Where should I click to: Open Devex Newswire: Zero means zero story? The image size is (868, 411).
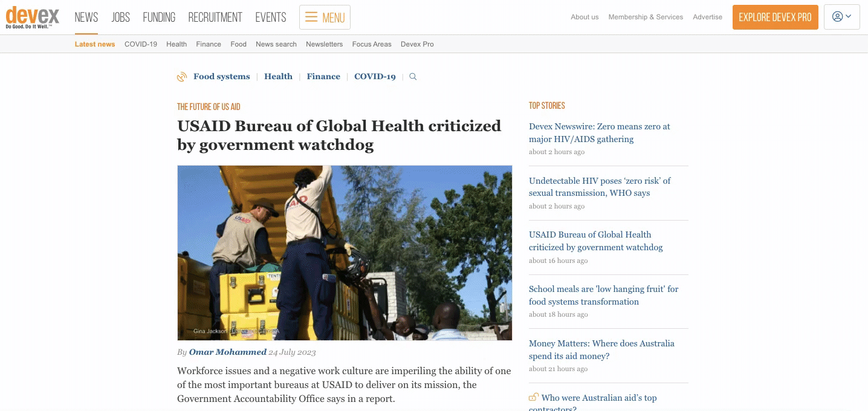tap(600, 132)
